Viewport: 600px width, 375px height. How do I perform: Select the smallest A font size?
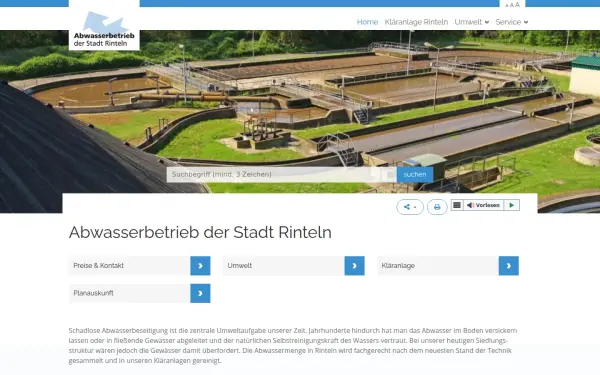507,6
